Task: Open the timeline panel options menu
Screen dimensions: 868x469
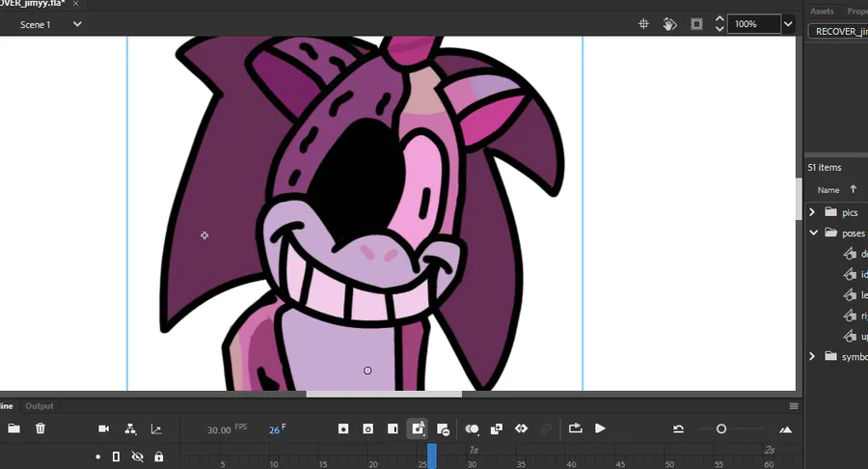Action: point(794,406)
